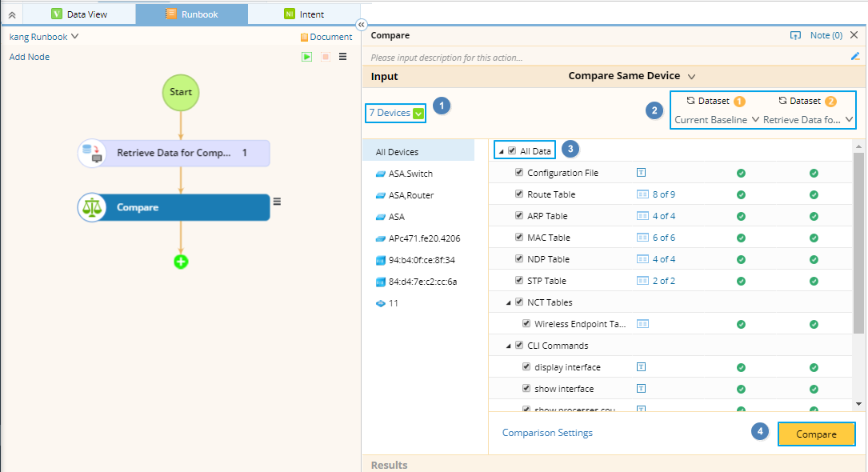Viewport: 868px width, 472px height.
Task: Click the yellow Compare button
Action: tap(816, 434)
